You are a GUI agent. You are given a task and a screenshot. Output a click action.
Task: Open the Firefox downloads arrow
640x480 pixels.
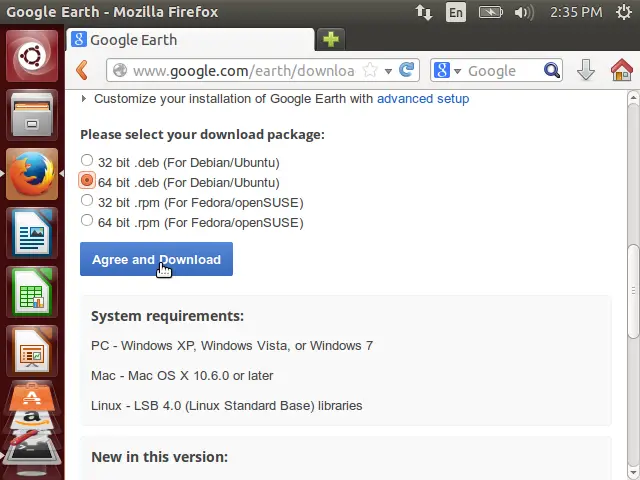click(x=586, y=70)
